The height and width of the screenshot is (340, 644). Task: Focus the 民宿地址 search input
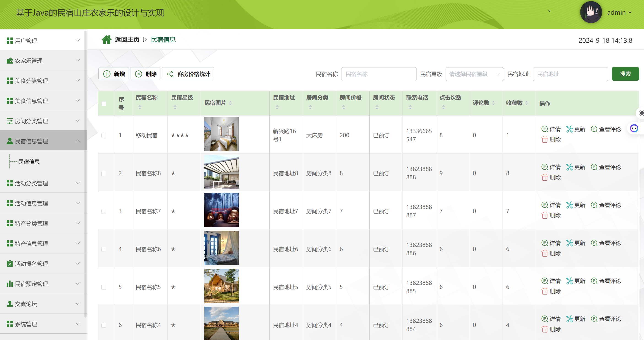pyautogui.click(x=570, y=74)
